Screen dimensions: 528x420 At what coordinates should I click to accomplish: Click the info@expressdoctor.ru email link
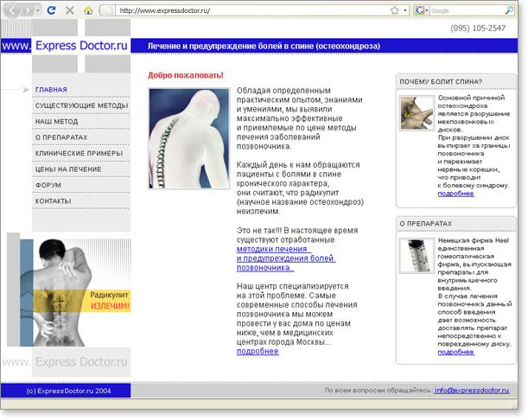(x=472, y=391)
